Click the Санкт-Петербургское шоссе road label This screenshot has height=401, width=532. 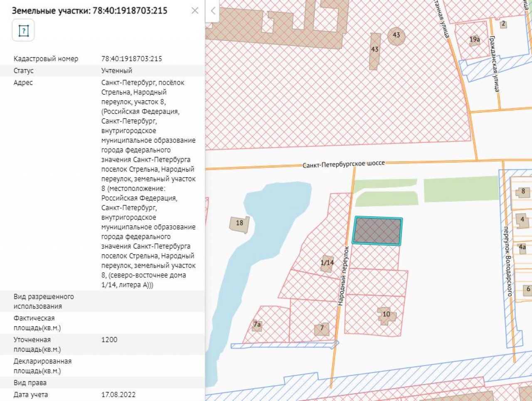[x=344, y=164]
